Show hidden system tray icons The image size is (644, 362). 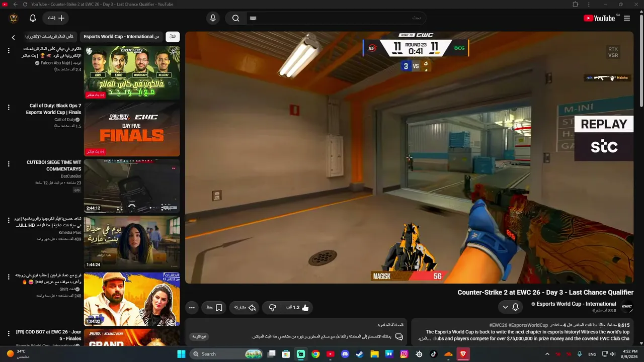[547, 354]
